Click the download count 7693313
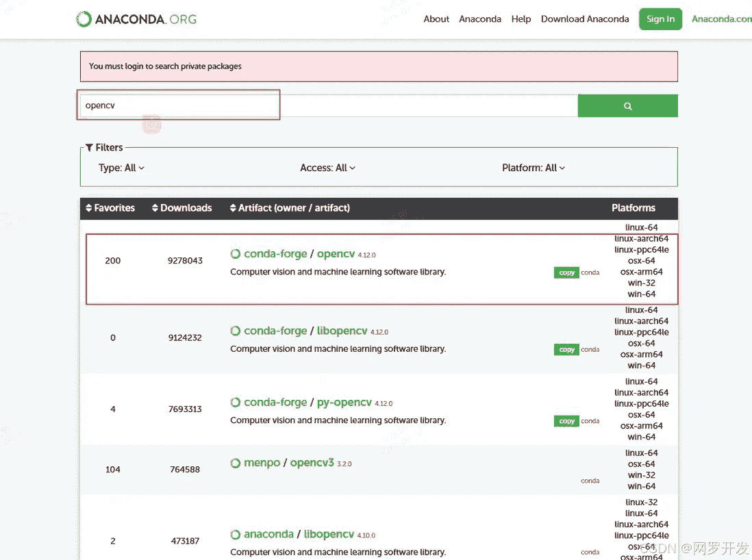This screenshot has height=560, width=752. coord(185,409)
